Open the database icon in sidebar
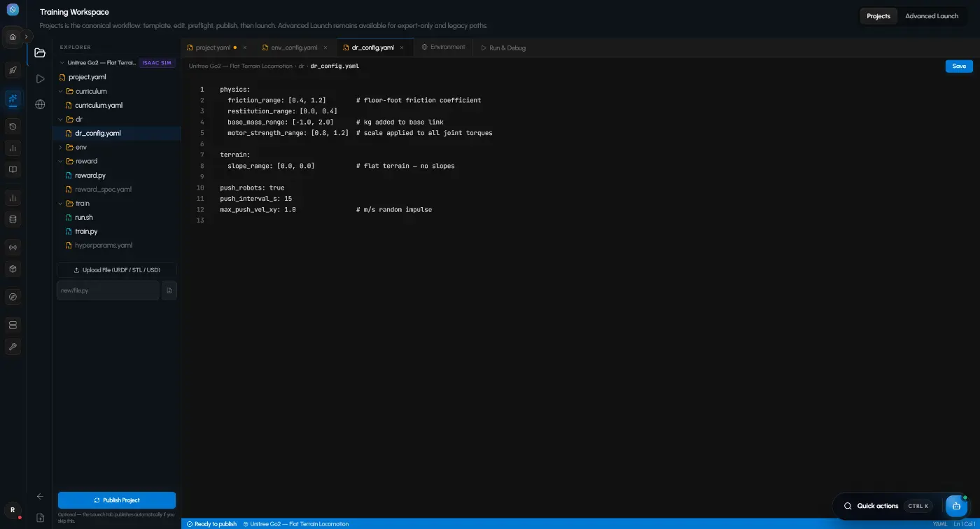Image resolution: width=980 pixels, height=529 pixels. click(x=13, y=219)
